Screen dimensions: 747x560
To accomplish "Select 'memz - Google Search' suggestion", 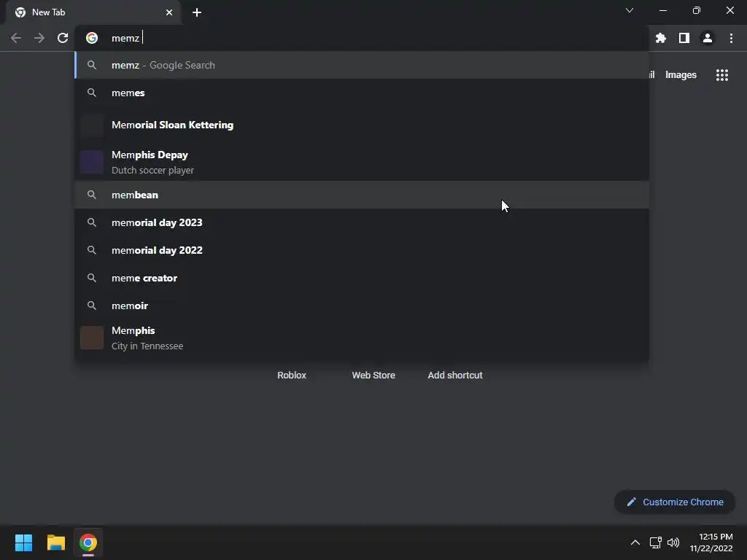I will [362, 65].
